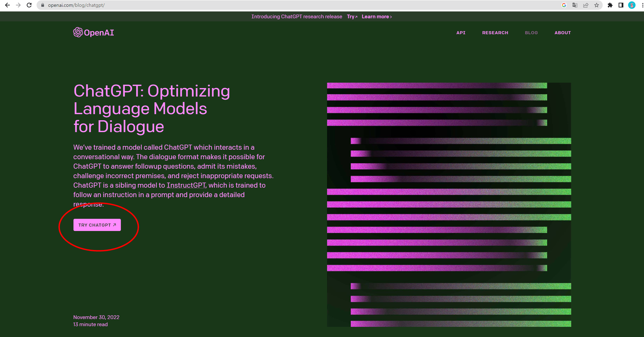This screenshot has height=337, width=644.
Task: Click 'Introducing ChatGPT research release' banner text
Action: pos(297,17)
